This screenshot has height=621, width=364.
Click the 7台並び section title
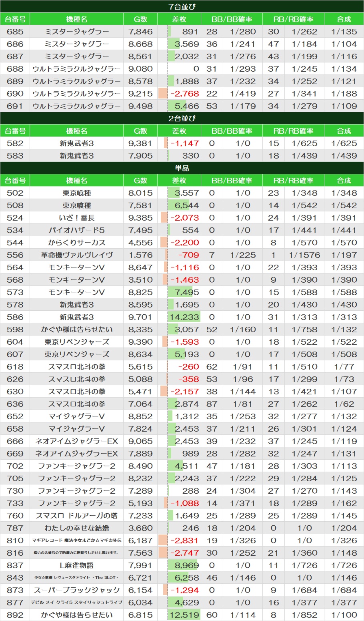tap(182, 7)
